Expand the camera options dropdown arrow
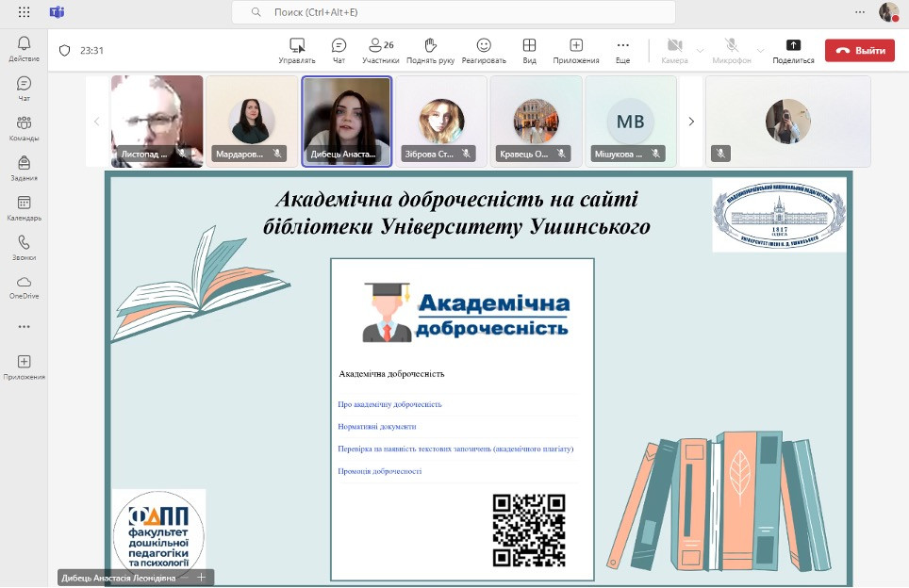Screen dimensions: 909x588 click(700, 50)
